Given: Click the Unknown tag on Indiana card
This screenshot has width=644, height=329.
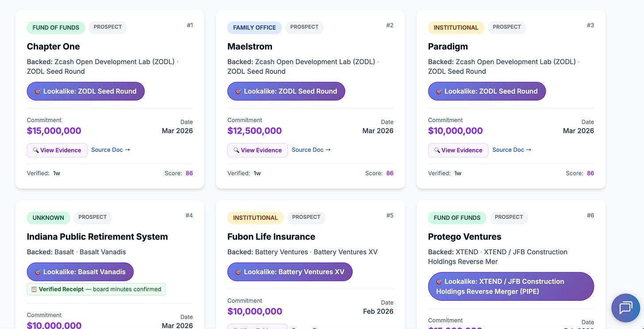Looking at the screenshot, I should coord(48,218).
